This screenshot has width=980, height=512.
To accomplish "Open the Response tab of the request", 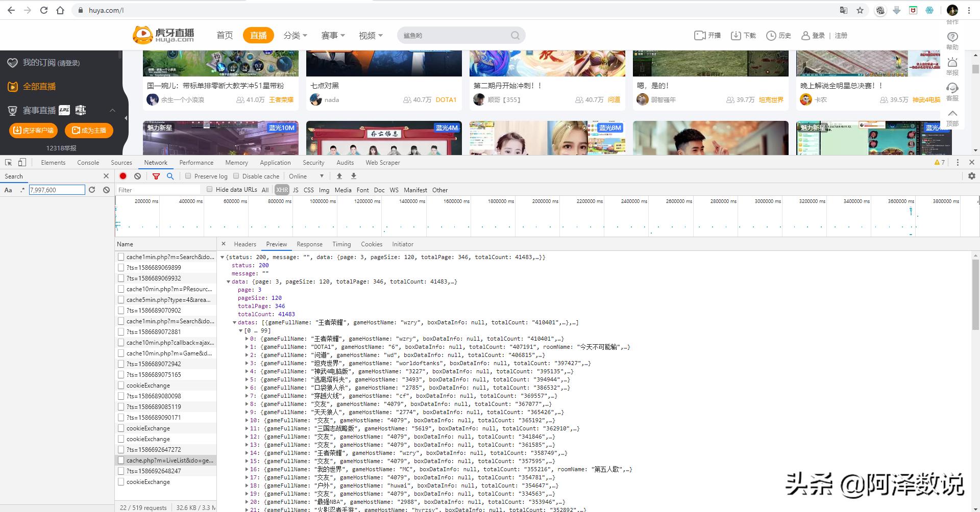I will pos(309,244).
